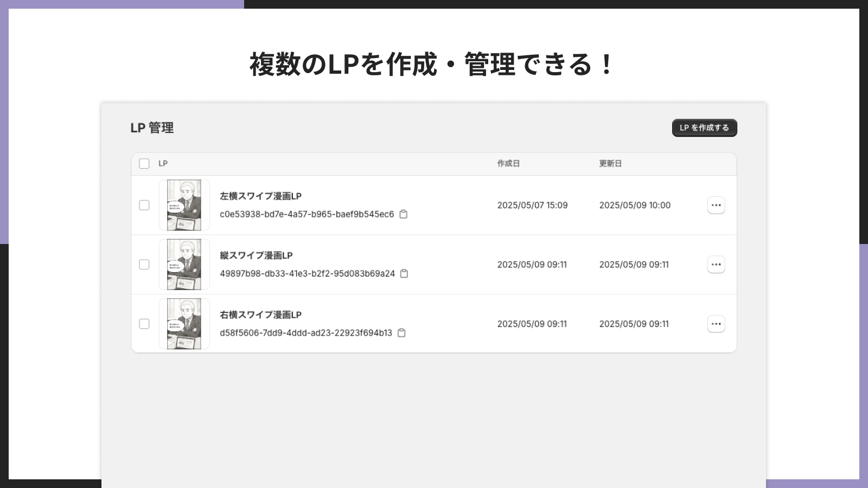Screen dimensions: 868x488
Task: Open the 右横スワイプ漫画LP thumbnail
Action: pyautogui.click(x=184, y=324)
